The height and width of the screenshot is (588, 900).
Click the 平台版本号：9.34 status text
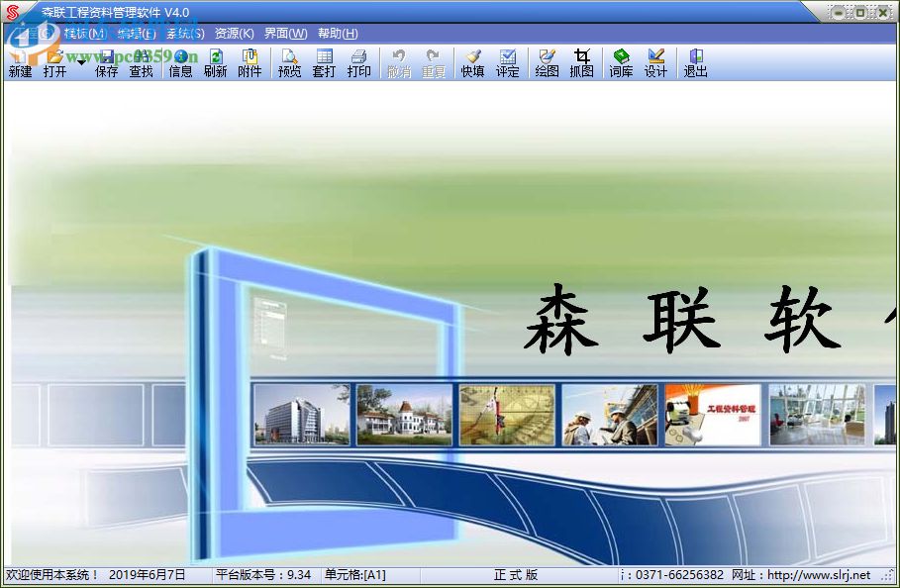pos(263,575)
